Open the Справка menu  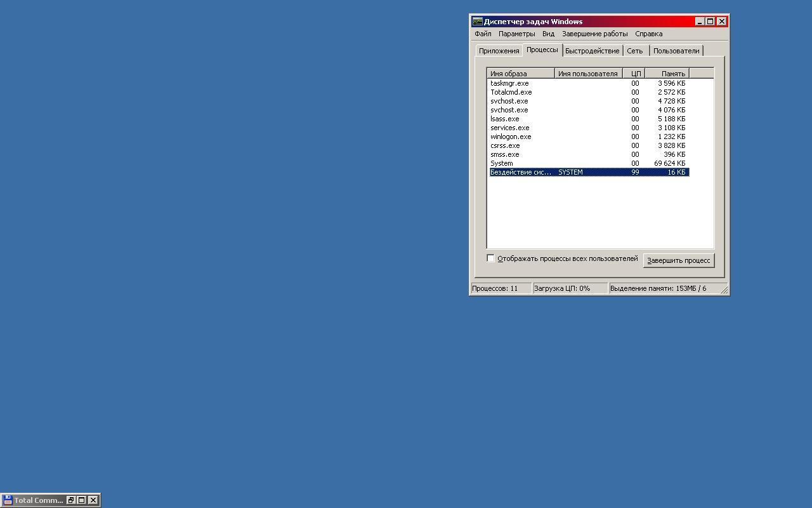tap(648, 34)
